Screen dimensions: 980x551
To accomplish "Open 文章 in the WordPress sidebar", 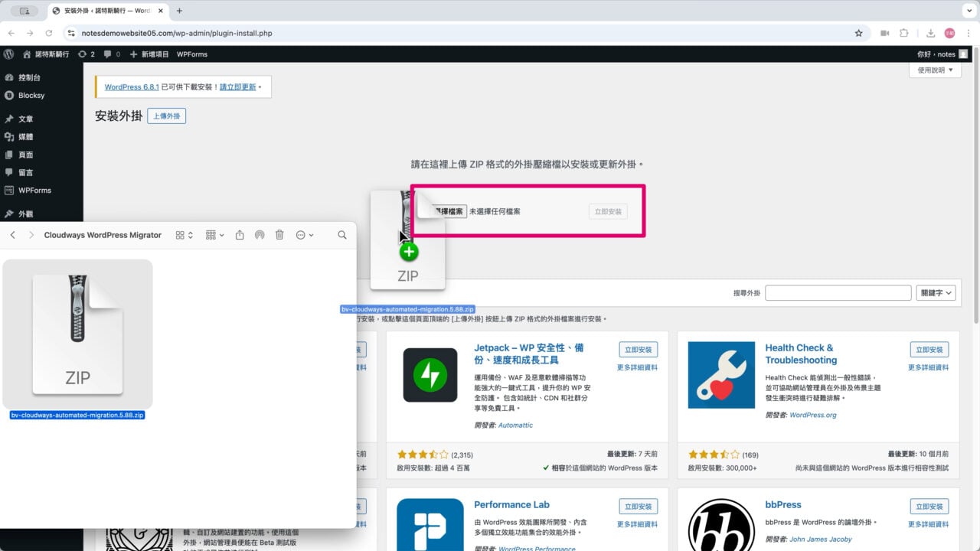I will (26, 119).
